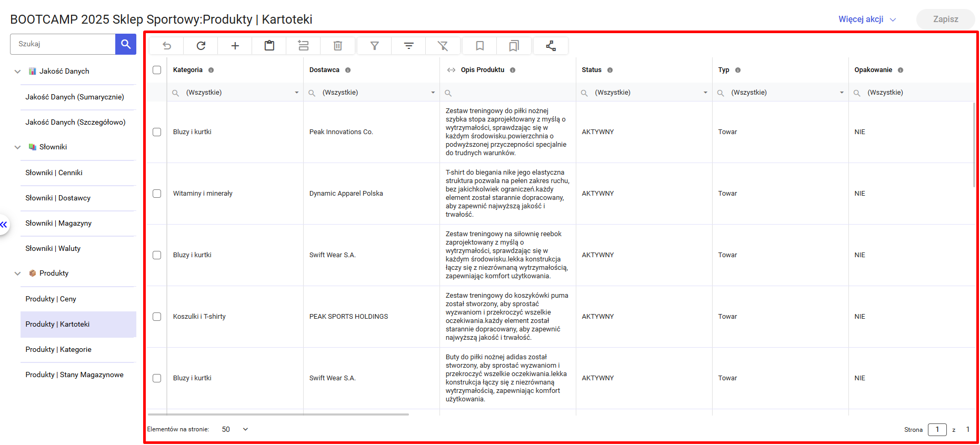Open the items per page dropdown showing 50
The image size is (980, 445).
(x=235, y=429)
